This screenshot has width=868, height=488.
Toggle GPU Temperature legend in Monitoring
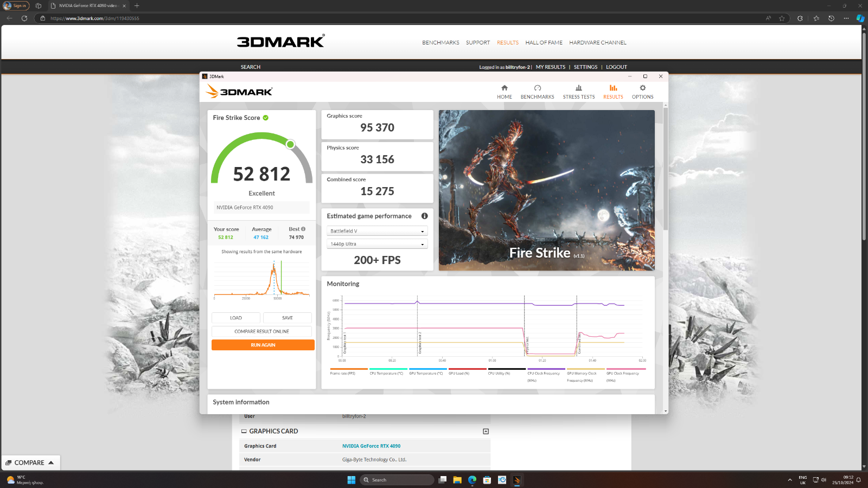tap(427, 373)
